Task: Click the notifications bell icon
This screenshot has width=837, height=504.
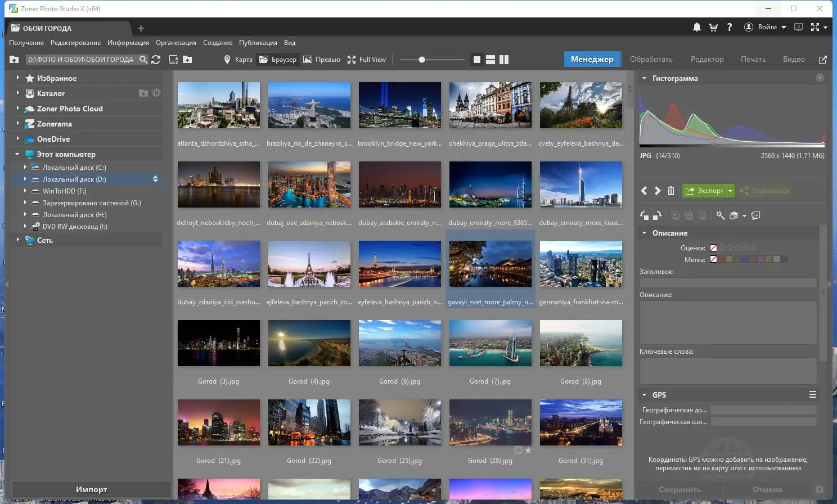Action: coord(696,27)
